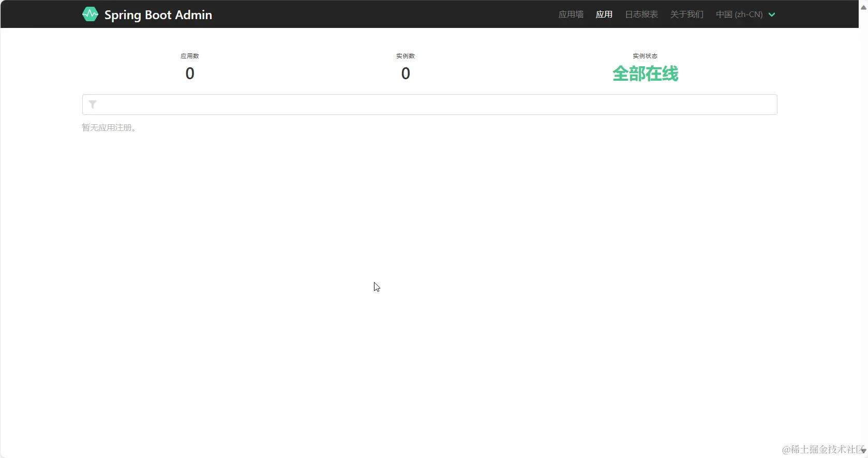Open the Spring Boot Admin title link

click(158, 15)
